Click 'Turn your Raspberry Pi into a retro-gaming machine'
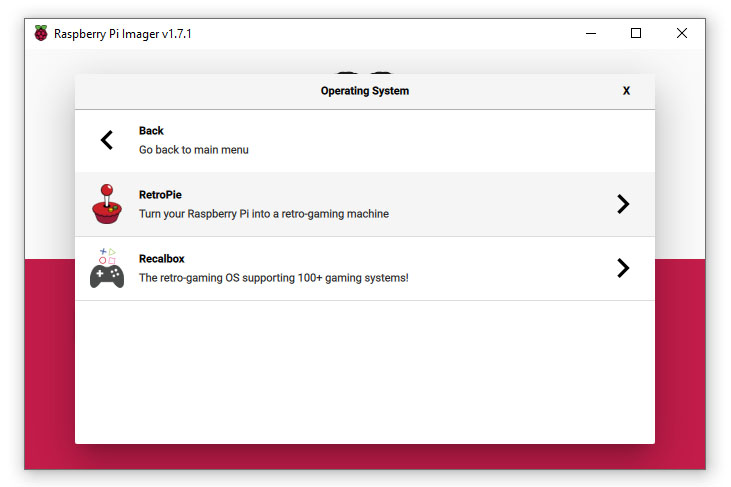The width and height of the screenshot is (731, 487). click(264, 214)
